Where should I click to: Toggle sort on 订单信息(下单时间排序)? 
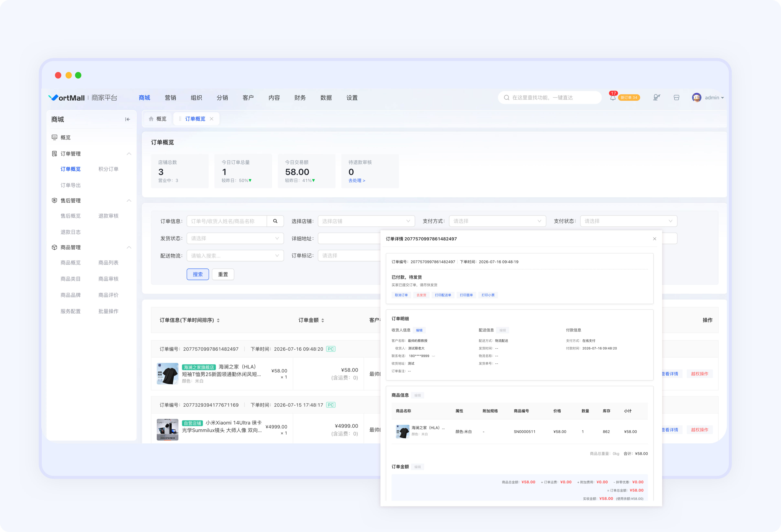coord(218,320)
